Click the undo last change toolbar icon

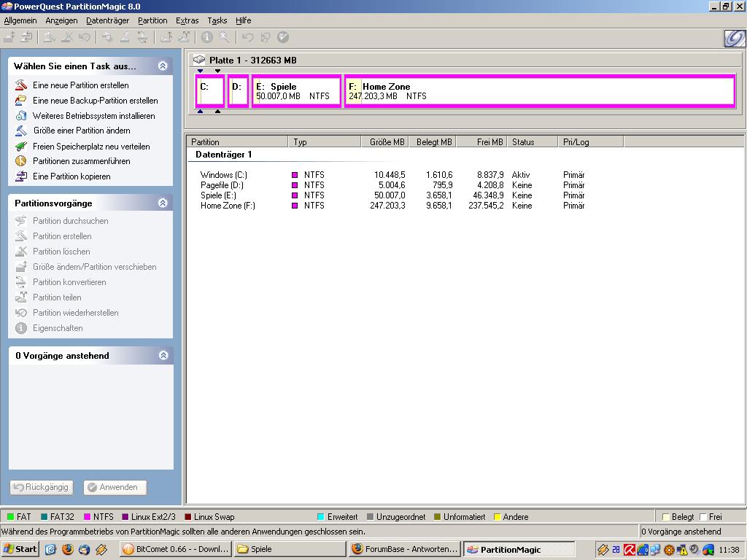[x=248, y=37]
